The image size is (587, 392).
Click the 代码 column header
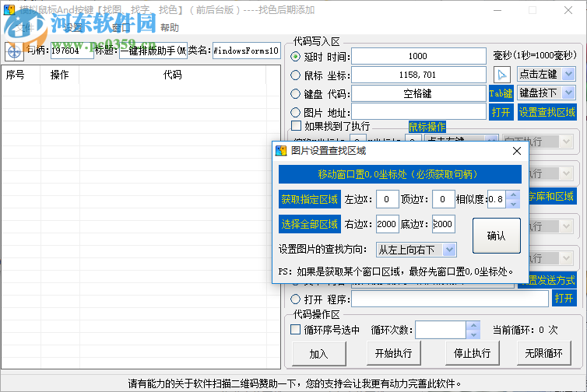click(x=172, y=75)
